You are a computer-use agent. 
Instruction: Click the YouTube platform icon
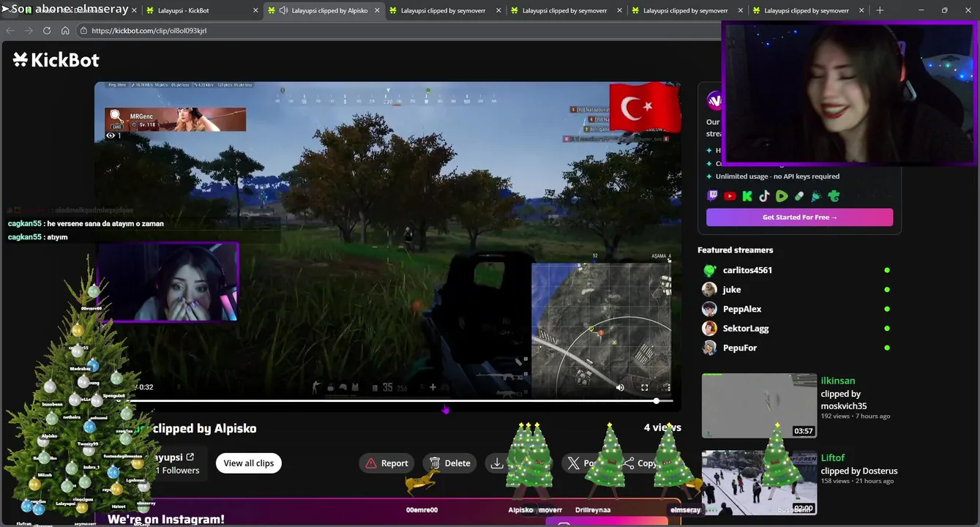click(x=730, y=196)
